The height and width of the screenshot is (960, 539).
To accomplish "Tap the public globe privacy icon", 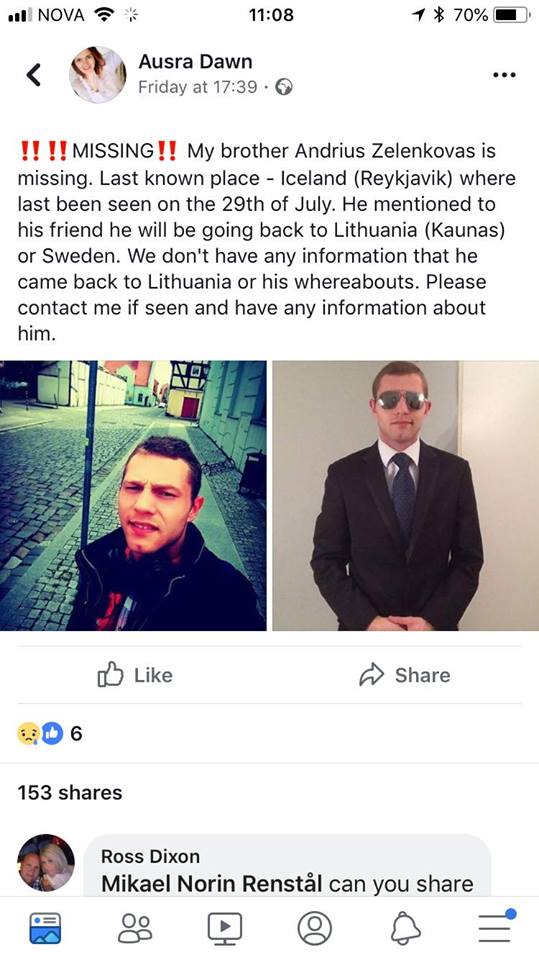I will pyautogui.click(x=284, y=87).
